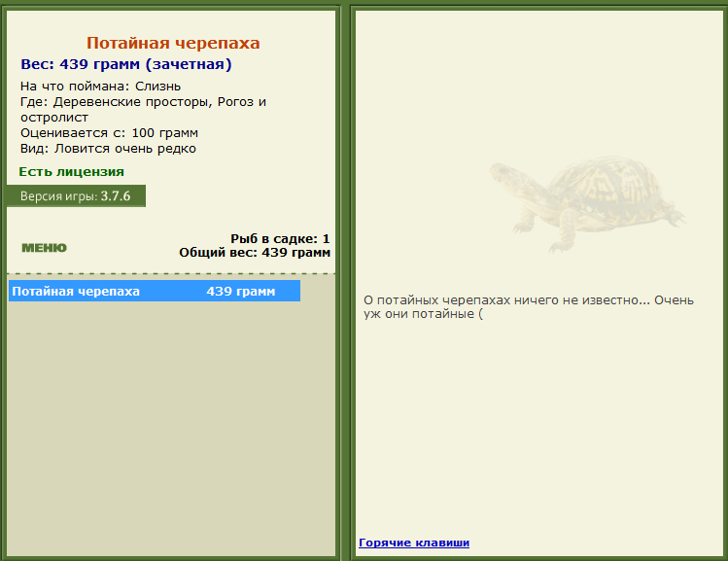The width and height of the screenshot is (728, 561).
Task: Click 'Оценивается с: 100 грамм' line
Action: (x=109, y=133)
